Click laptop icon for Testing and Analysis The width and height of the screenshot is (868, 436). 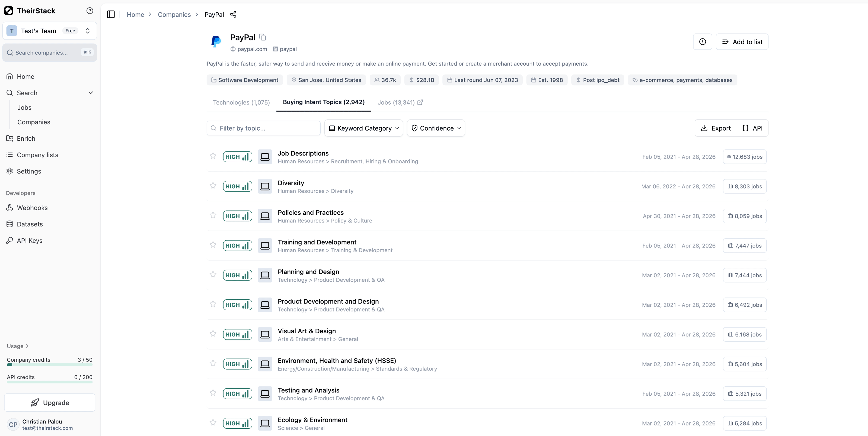pyautogui.click(x=265, y=394)
